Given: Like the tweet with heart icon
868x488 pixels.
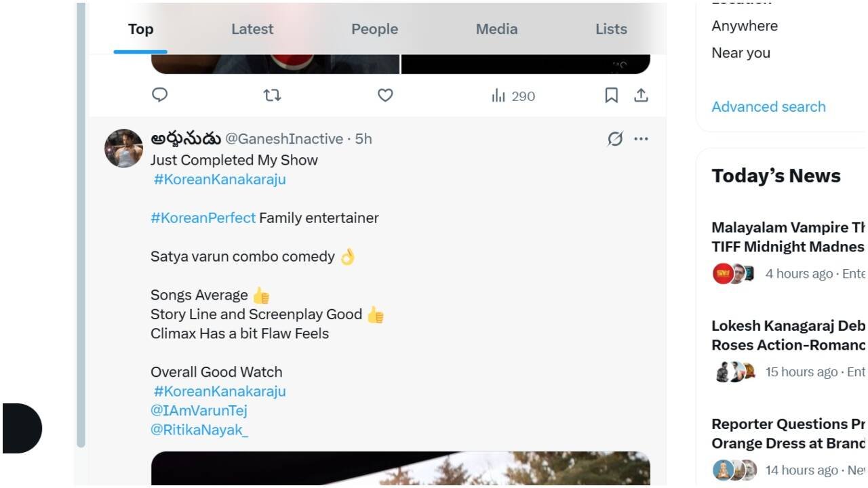Looking at the screenshot, I should tap(385, 96).
